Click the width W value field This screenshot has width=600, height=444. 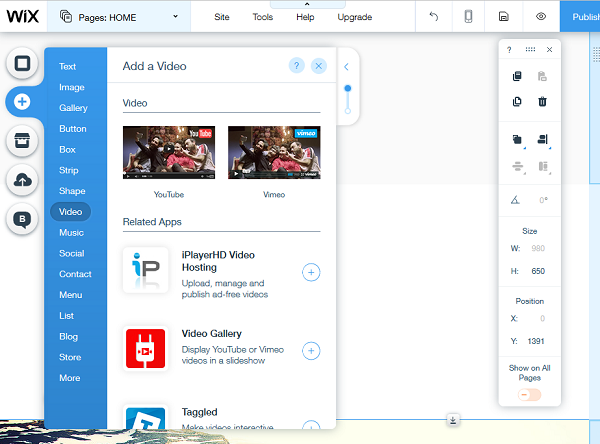538,248
